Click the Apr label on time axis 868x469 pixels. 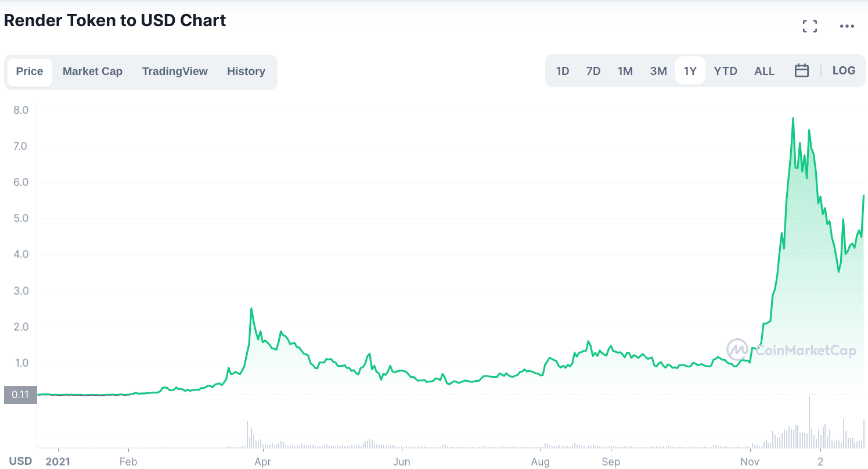pyautogui.click(x=263, y=462)
